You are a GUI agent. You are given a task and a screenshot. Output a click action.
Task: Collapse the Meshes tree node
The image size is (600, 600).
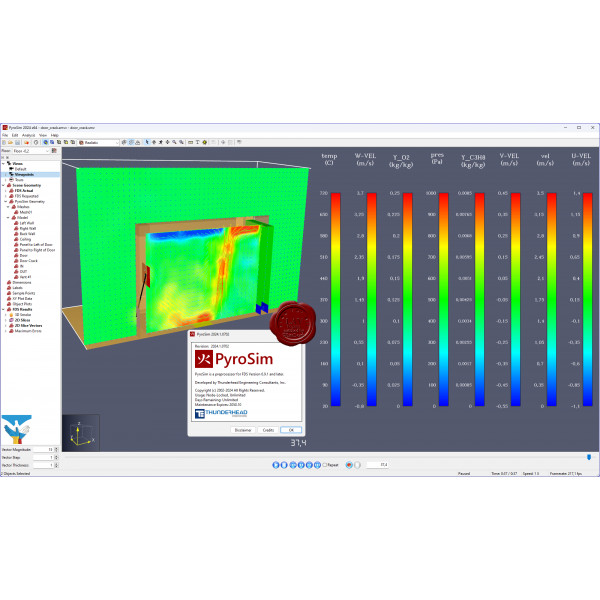point(8,207)
